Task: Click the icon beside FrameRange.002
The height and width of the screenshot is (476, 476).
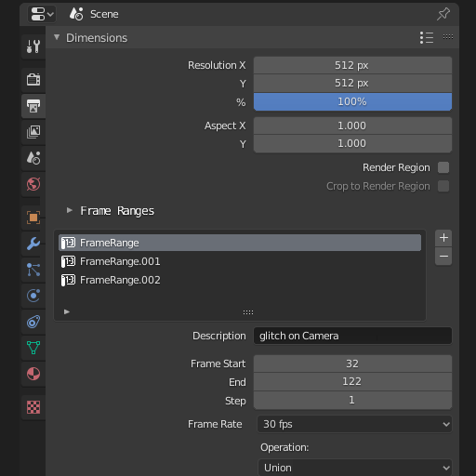Action: [68, 280]
